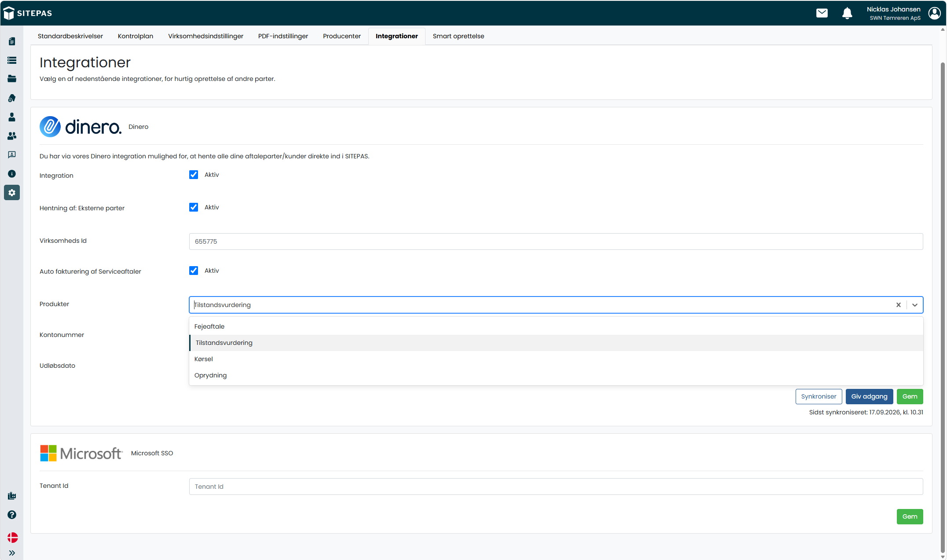Image resolution: width=947 pixels, height=560 pixels.
Task: Collapse the Produkter dropdown arrow
Action: pos(915,305)
